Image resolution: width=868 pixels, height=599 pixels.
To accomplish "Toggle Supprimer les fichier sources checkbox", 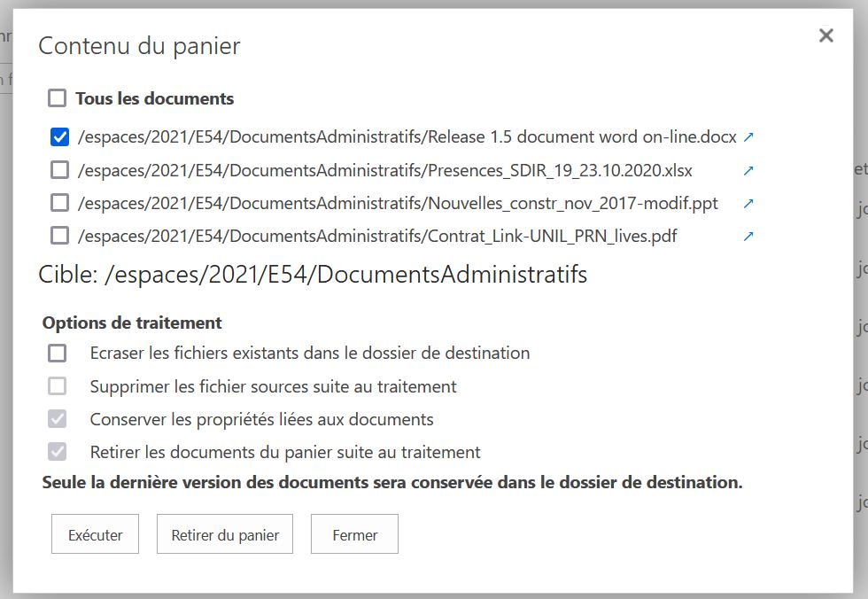I will pyautogui.click(x=58, y=386).
